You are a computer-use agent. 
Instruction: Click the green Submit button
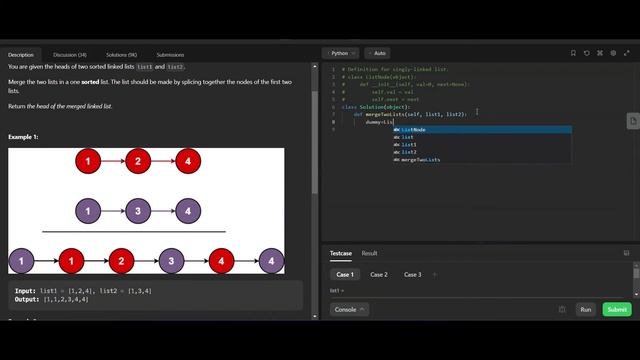click(x=617, y=309)
